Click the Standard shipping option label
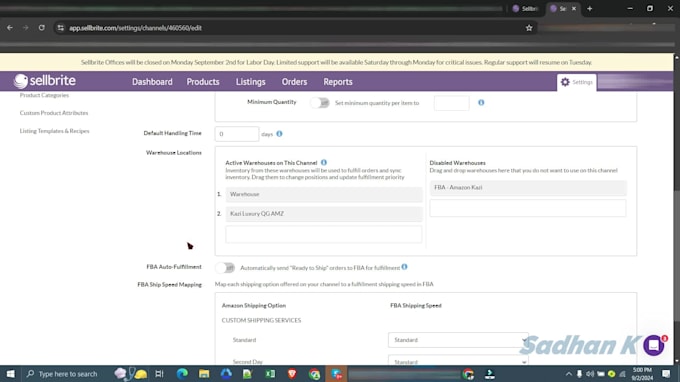 coord(244,340)
